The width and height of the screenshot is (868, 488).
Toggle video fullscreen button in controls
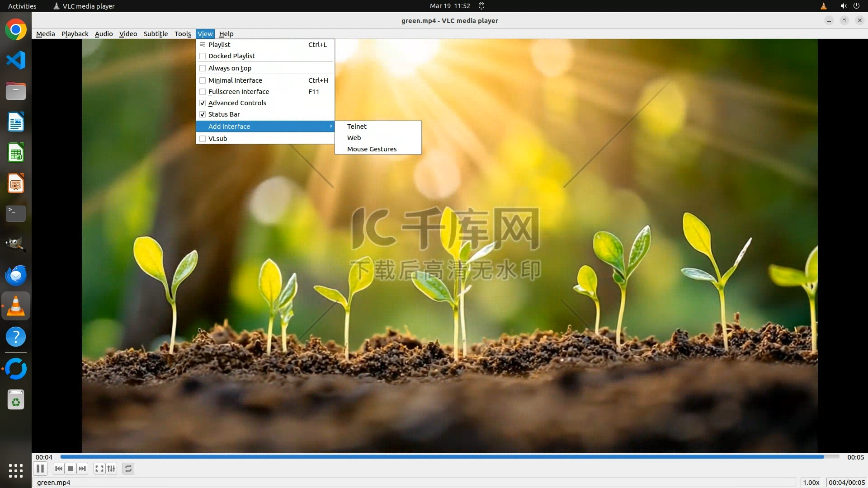(99, 469)
